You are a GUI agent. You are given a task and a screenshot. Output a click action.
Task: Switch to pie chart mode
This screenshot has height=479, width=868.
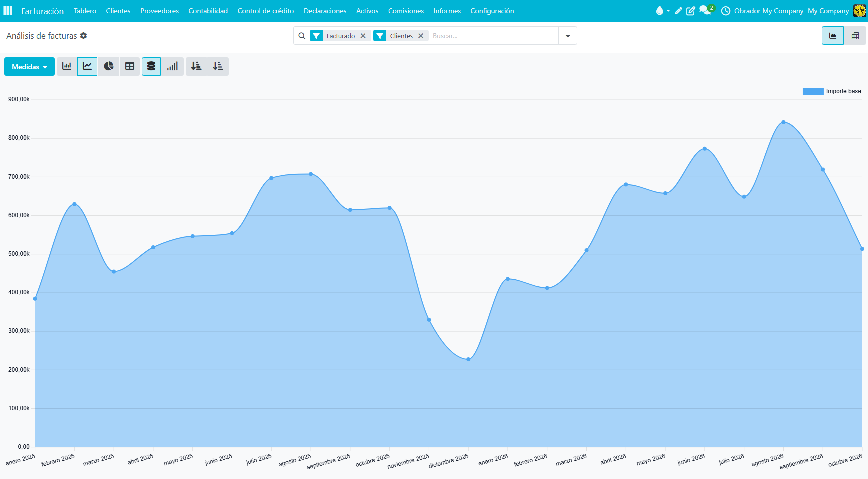click(x=108, y=66)
